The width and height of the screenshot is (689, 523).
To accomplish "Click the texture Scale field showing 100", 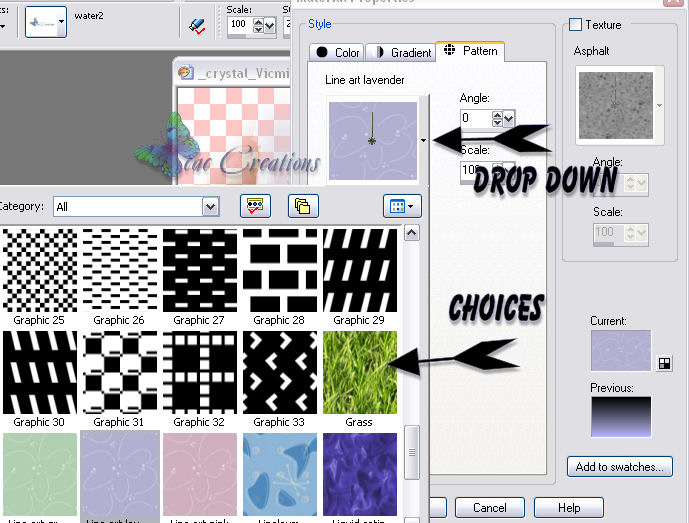I will coord(609,233).
